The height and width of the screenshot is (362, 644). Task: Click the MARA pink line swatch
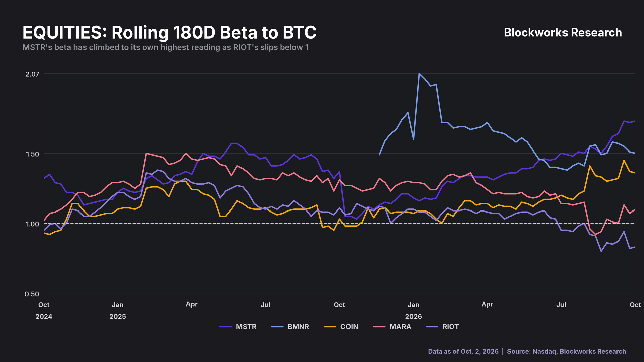click(379, 327)
